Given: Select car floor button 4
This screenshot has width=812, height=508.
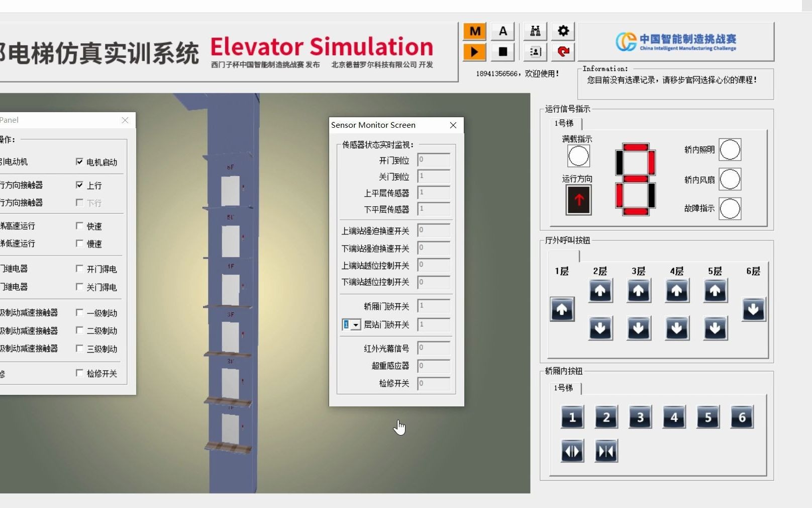Looking at the screenshot, I should point(674,417).
